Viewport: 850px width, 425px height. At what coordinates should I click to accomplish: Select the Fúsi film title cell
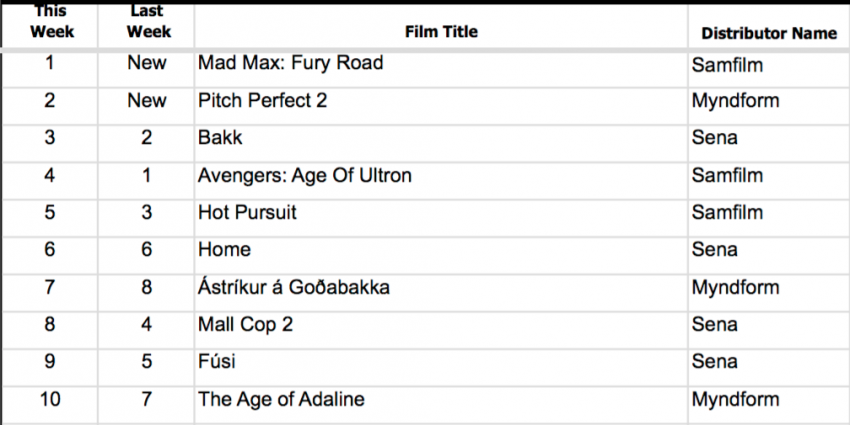point(441,367)
